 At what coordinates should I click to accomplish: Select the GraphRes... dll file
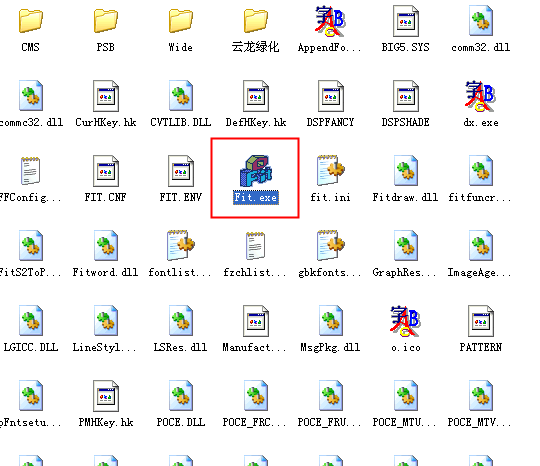(x=406, y=246)
